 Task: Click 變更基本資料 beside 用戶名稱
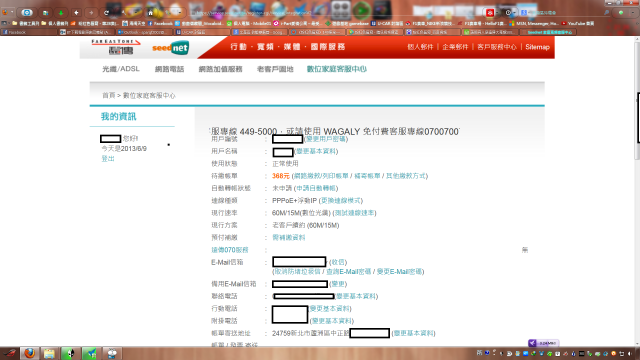(x=316, y=151)
